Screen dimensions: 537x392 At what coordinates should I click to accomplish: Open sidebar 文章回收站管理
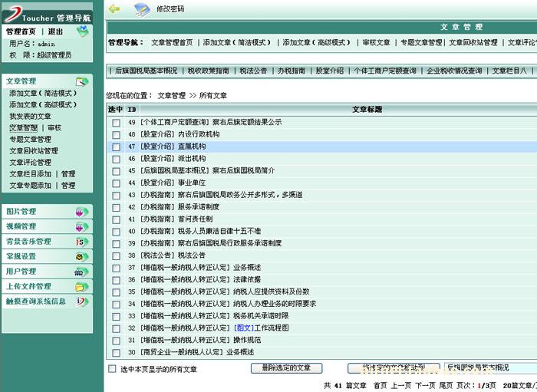click(x=34, y=151)
